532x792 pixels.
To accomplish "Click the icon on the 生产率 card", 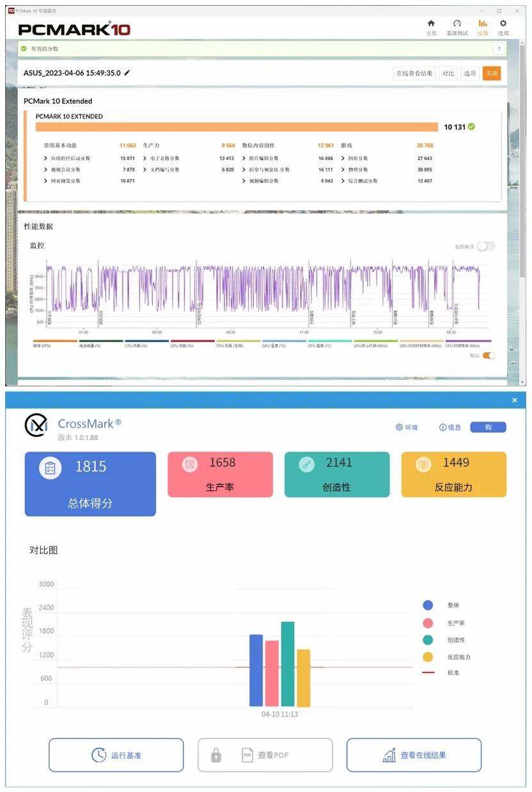I will pyautogui.click(x=190, y=464).
